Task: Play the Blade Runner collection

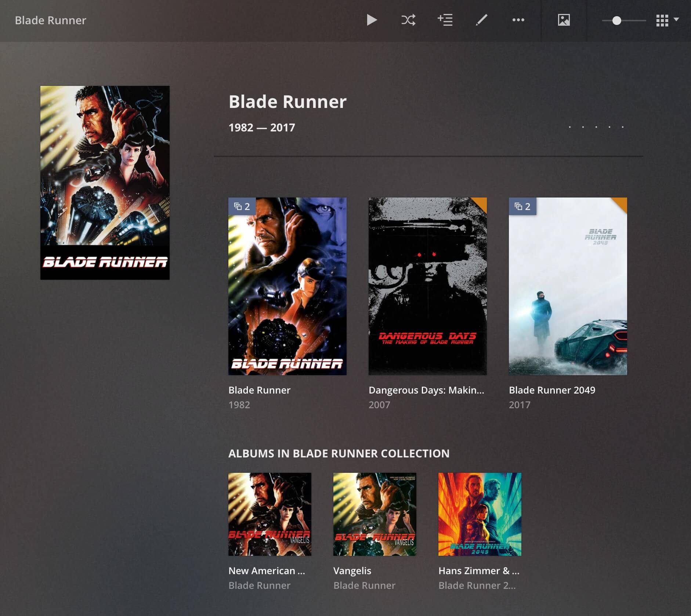Action: pyautogui.click(x=372, y=20)
